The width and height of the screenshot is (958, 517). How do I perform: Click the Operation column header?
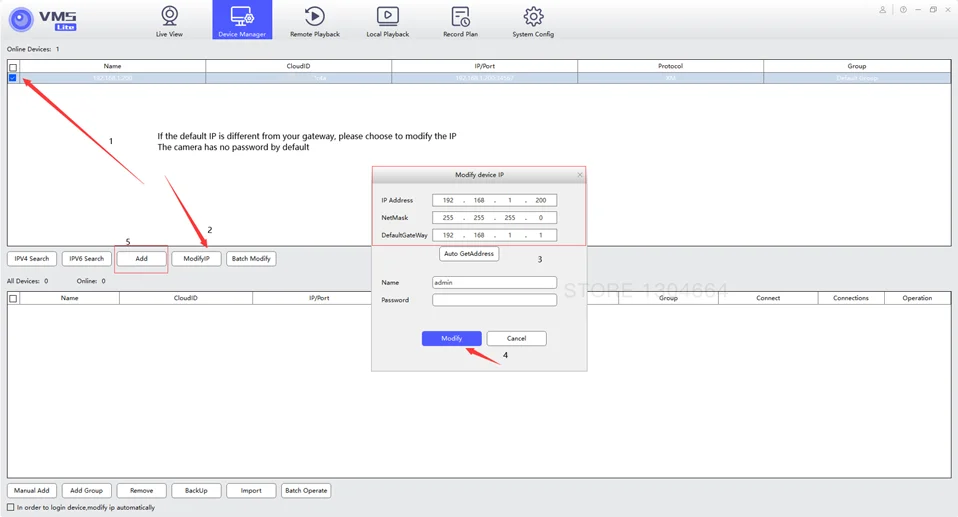[917, 298]
